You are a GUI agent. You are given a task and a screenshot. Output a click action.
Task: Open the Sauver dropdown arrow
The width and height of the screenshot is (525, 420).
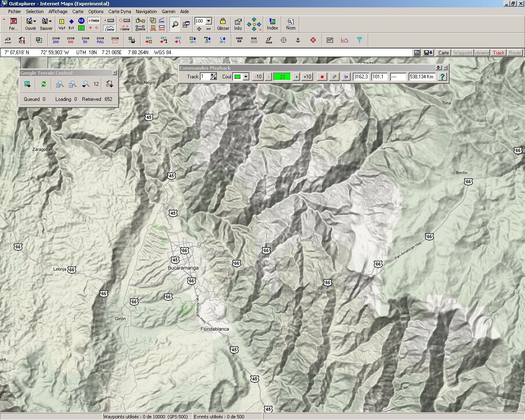(50, 21)
